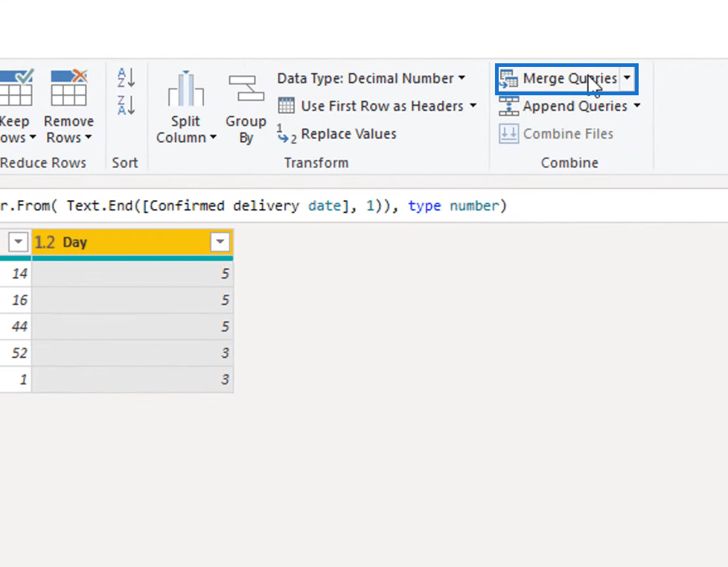Select the cell containing value 1
This screenshot has height=567, width=728.
coord(16,379)
